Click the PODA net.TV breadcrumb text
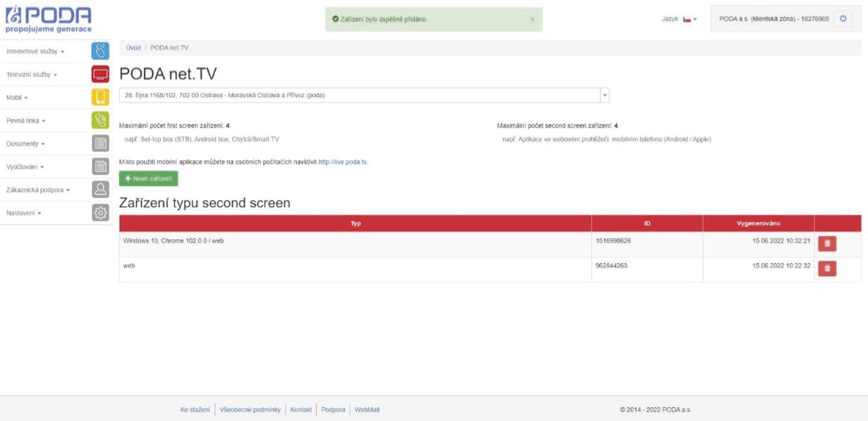This screenshot has height=421, width=868. tap(170, 48)
